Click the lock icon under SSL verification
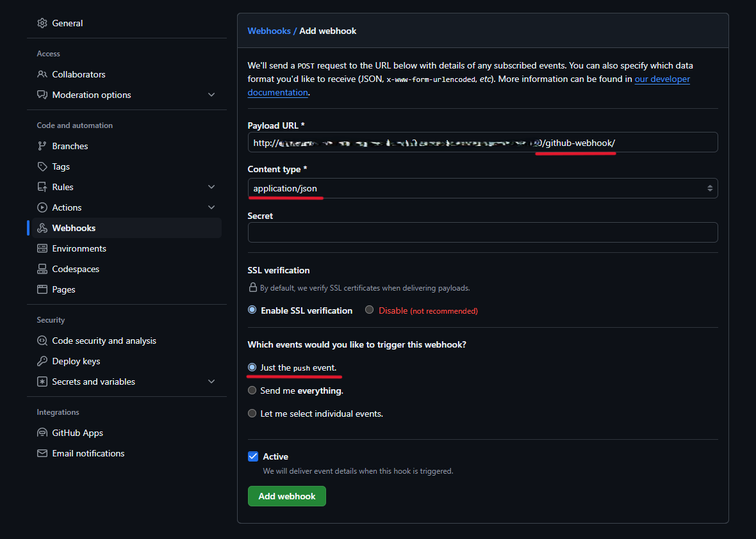 click(252, 287)
